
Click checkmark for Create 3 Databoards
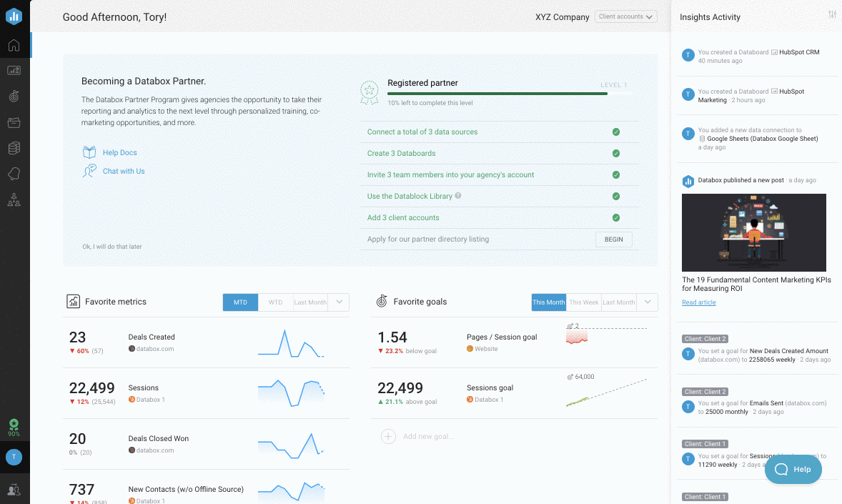pyautogui.click(x=616, y=153)
